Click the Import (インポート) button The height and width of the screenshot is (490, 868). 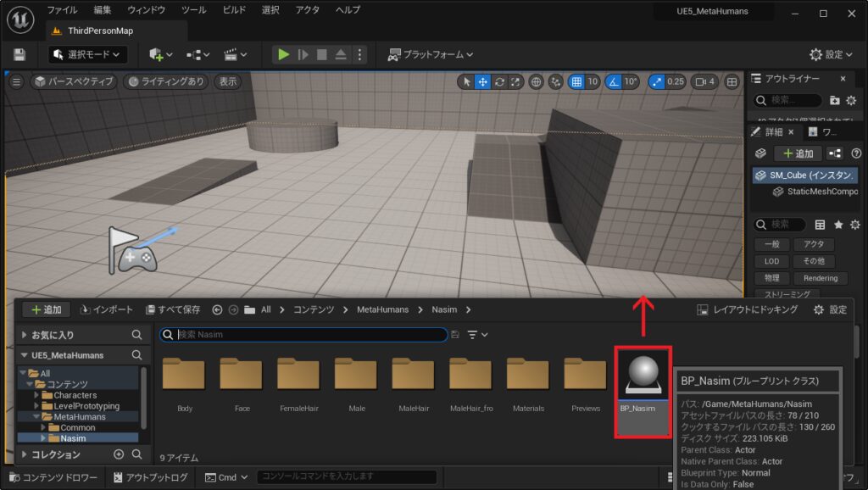(x=106, y=309)
